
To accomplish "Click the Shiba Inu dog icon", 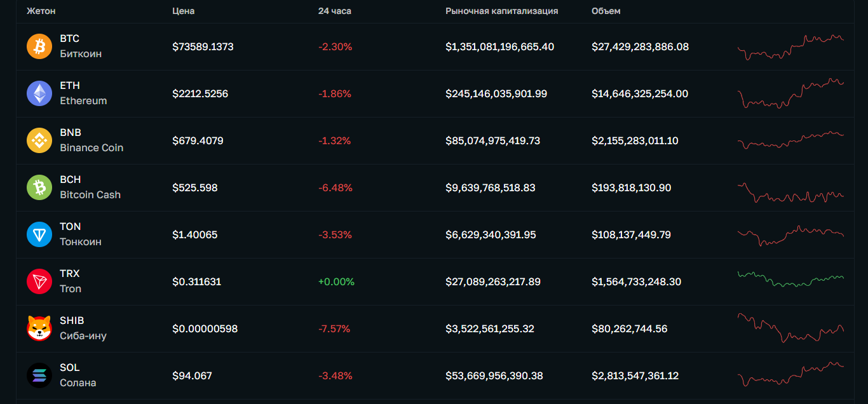I will click(39, 328).
